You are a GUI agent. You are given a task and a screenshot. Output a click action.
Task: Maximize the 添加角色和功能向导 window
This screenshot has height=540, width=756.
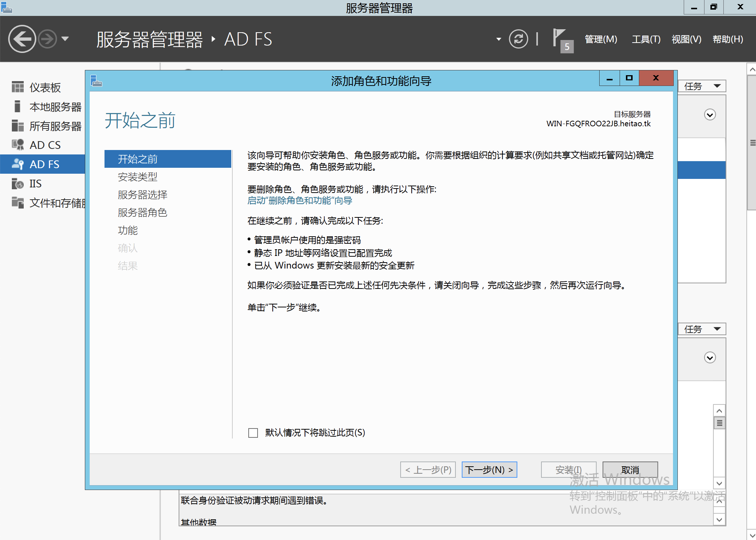[x=629, y=78]
